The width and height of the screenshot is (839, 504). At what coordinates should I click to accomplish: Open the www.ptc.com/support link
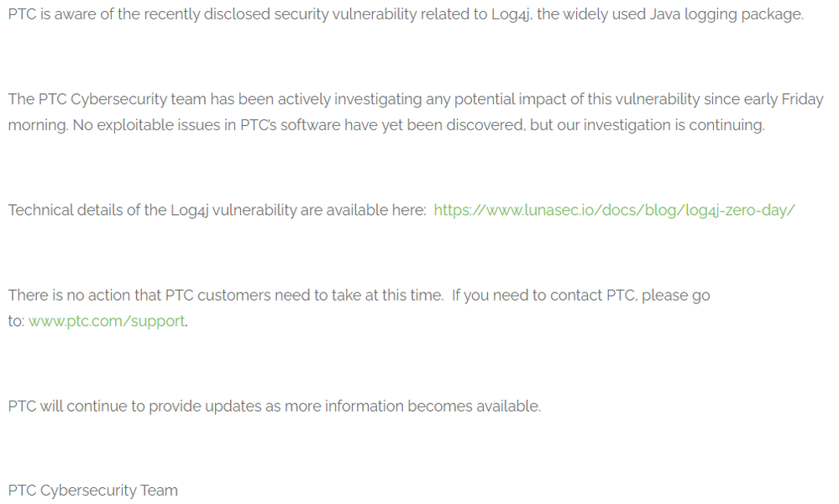[x=107, y=321]
